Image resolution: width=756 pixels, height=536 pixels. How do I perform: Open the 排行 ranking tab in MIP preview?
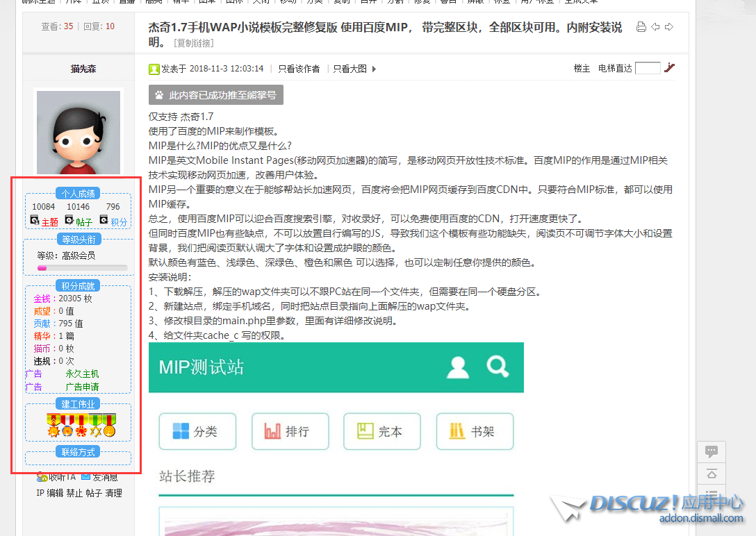pos(289,431)
